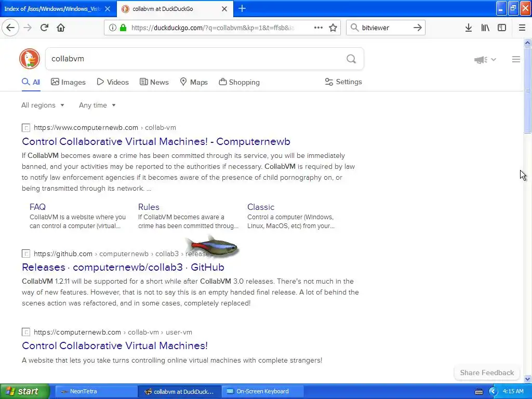Click the magnifier in the bitviewer search box
Viewport: 532px width, 399px height.
coord(354,28)
